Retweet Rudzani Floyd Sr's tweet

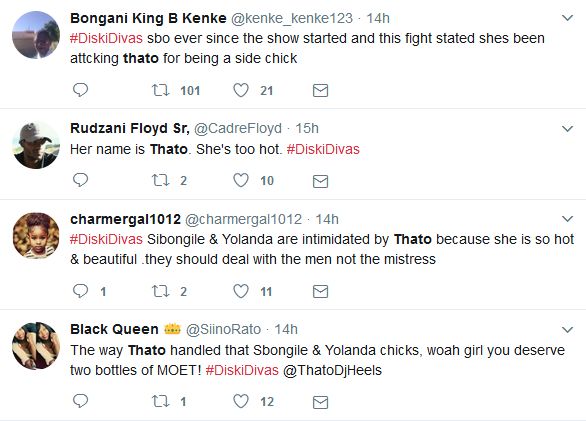pos(161,181)
